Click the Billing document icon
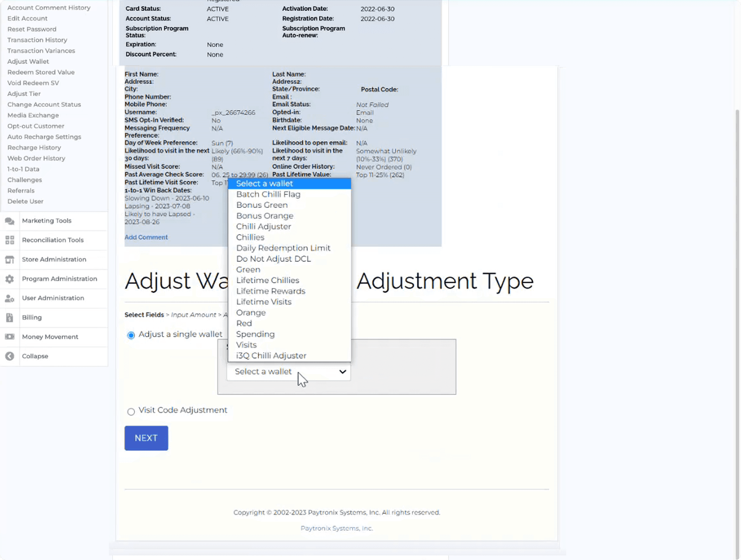Image resolution: width=741 pixels, height=560 pixels. (10, 318)
